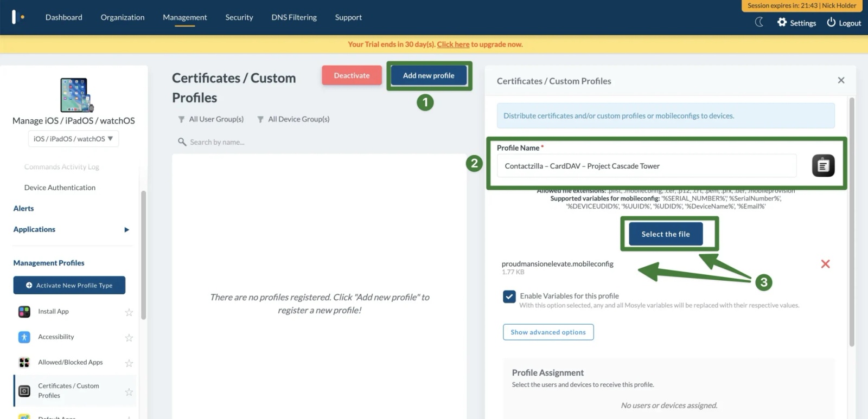The image size is (868, 419).
Task: Remove proudmansionelevate.mobileconfig with red X
Action: pyautogui.click(x=825, y=264)
